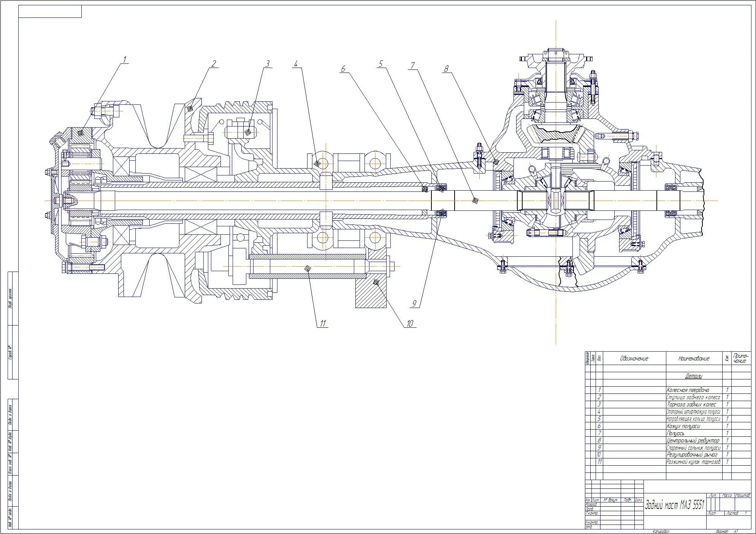Click the 'Наименование' column header
This screenshot has width=756, height=534.
(694, 358)
